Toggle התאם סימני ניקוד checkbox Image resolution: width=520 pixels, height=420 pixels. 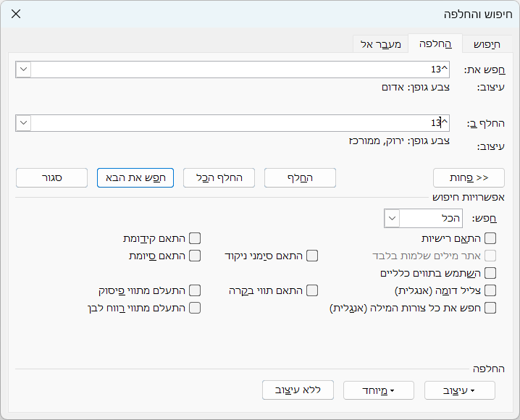tap(312, 256)
